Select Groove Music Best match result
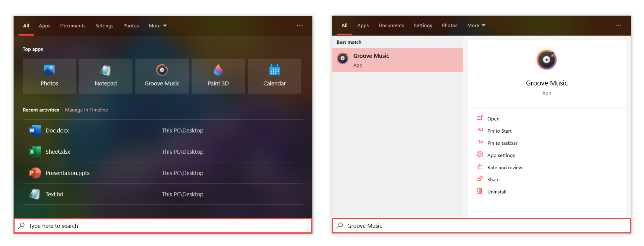 tap(398, 60)
